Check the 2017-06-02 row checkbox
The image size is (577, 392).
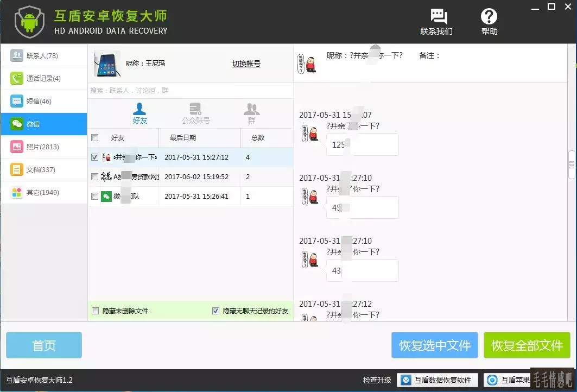click(x=94, y=176)
